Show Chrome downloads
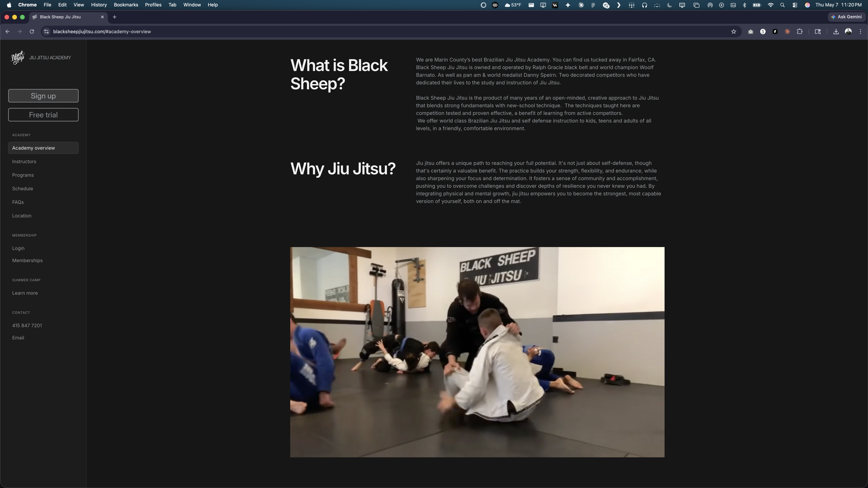Screen dimensions: 868x488 pyautogui.click(x=836, y=32)
